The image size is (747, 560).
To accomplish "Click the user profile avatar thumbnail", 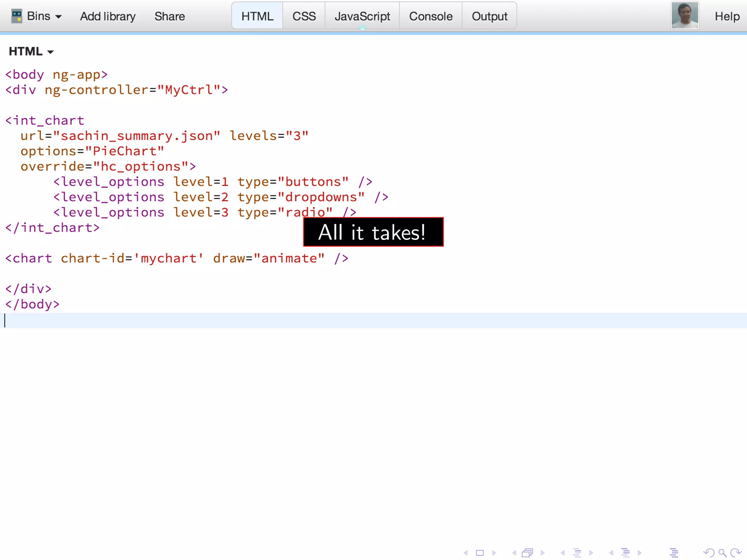I will (x=685, y=15).
